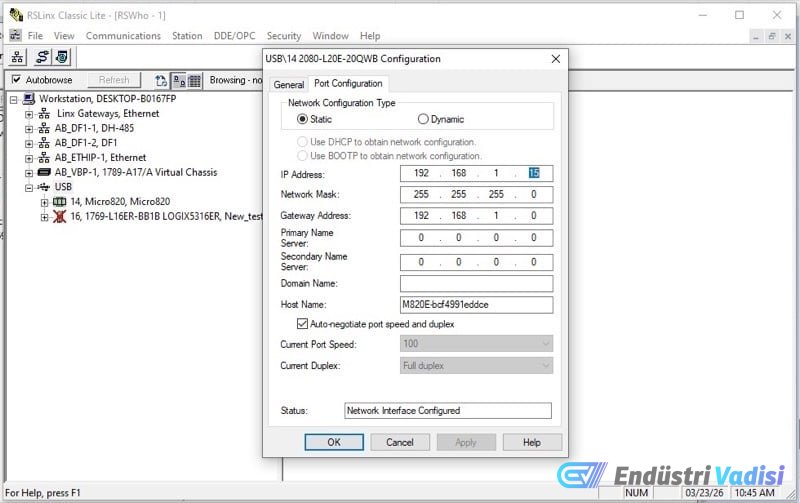This screenshot has height=503, width=800.
Task: Close the Configuration dialog with X
Action: coord(556,59)
